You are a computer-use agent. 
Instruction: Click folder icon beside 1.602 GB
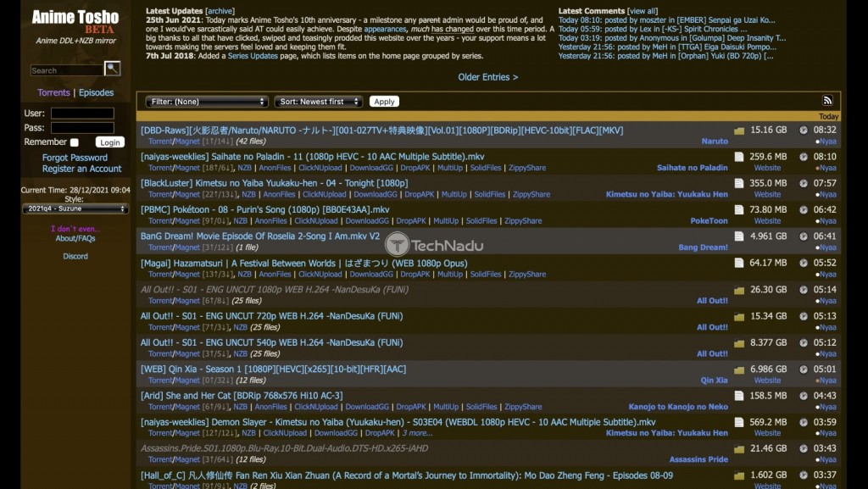click(739, 475)
